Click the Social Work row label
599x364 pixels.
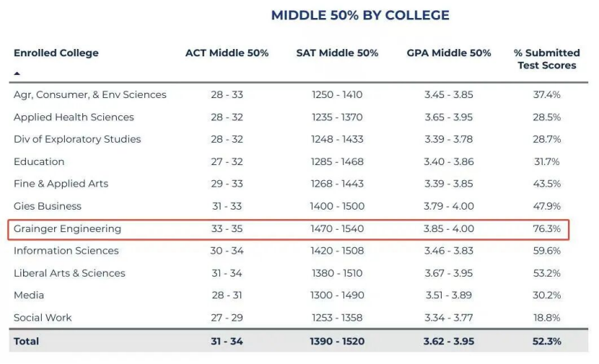43,318
